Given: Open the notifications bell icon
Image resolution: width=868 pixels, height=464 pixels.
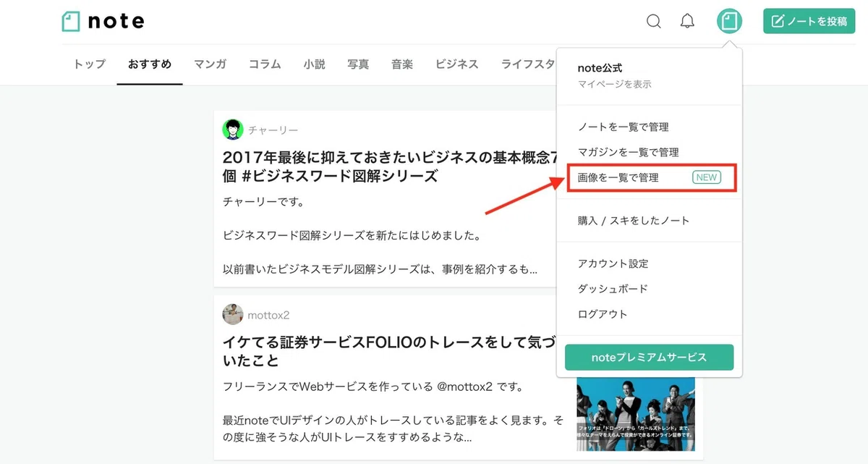Looking at the screenshot, I should [x=688, y=21].
